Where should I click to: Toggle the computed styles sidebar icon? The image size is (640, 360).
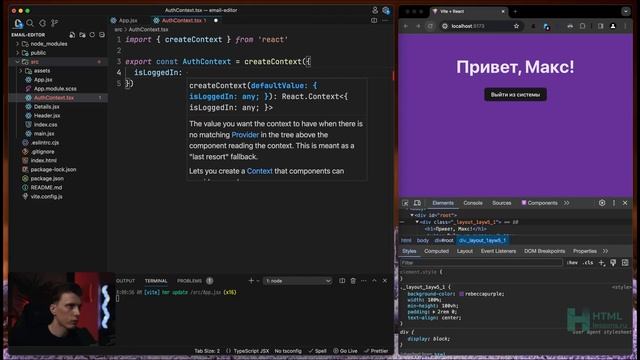click(625, 263)
